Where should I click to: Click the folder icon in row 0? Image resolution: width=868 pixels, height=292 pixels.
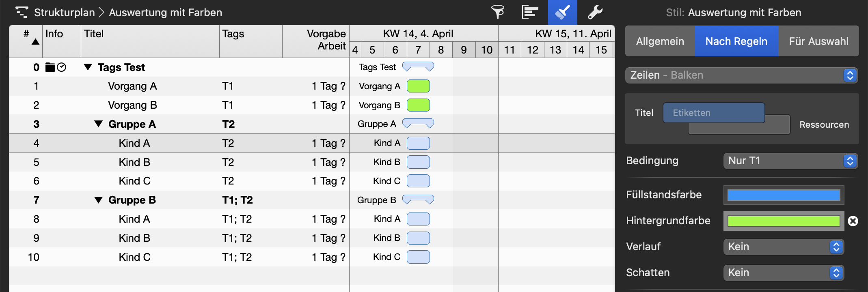pos(50,67)
